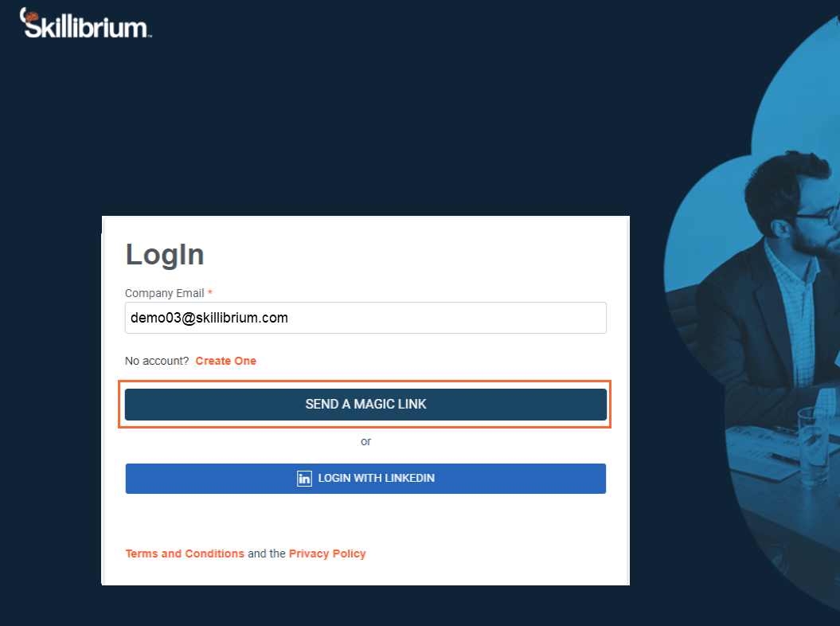Click the "or" separator text
Screen dimensions: 840x626
(x=366, y=442)
